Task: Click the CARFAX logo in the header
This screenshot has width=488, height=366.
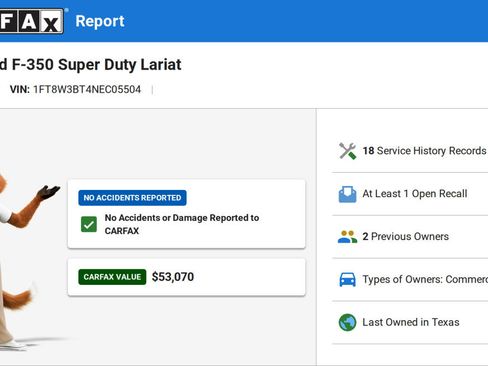Action: 32,21
